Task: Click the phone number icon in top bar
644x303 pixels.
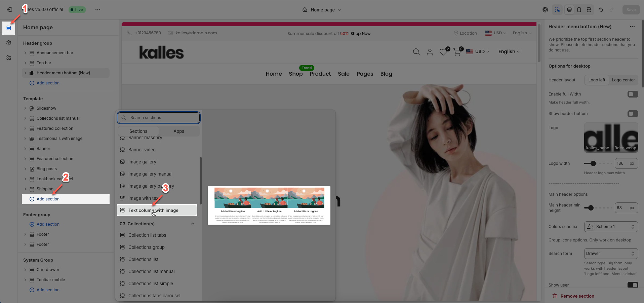Action: pos(129,33)
